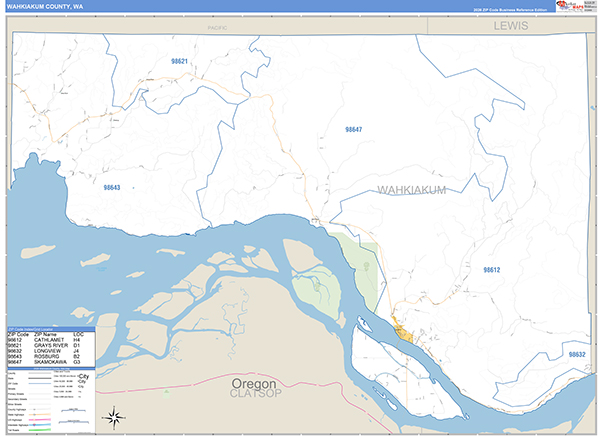The image size is (600, 436).
Task: Click the upper scale bar in legend
Action: [x=73, y=410]
